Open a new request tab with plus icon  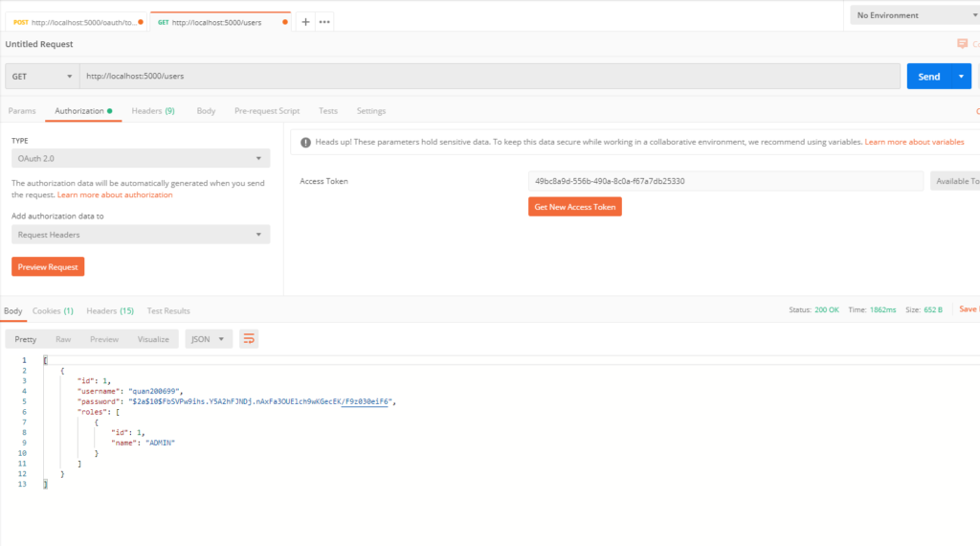tap(305, 22)
